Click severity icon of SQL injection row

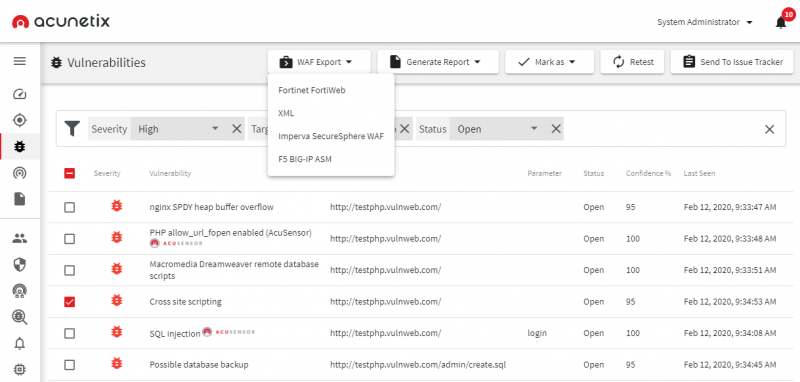click(117, 332)
